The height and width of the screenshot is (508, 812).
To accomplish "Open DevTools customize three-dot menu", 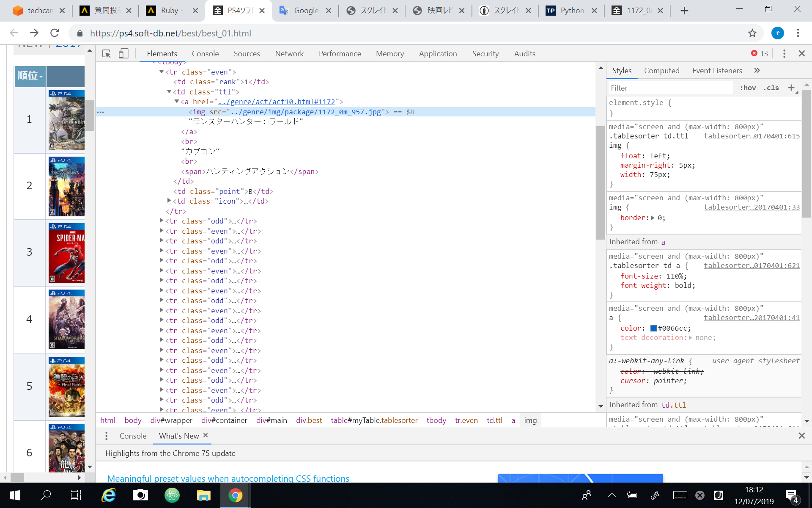I will coord(784,54).
